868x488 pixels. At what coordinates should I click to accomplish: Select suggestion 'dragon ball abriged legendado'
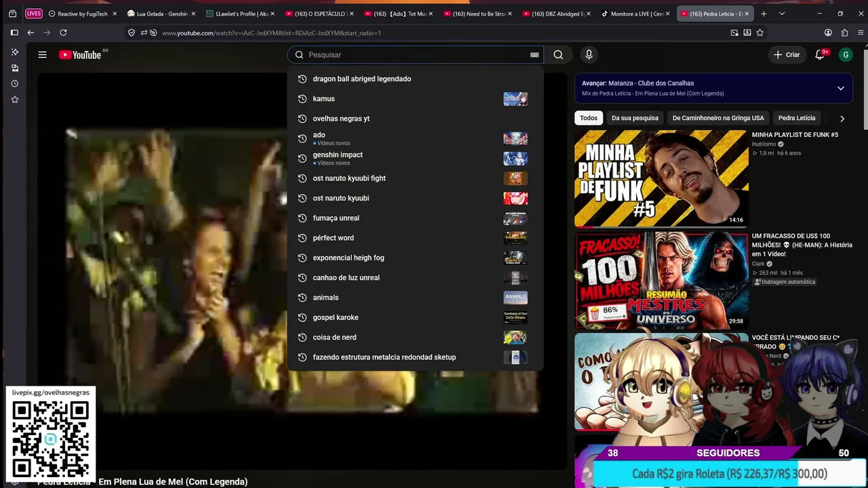coord(415,79)
